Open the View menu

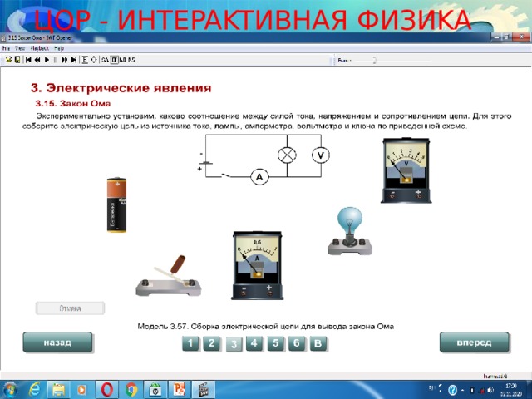click(x=20, y=48)
